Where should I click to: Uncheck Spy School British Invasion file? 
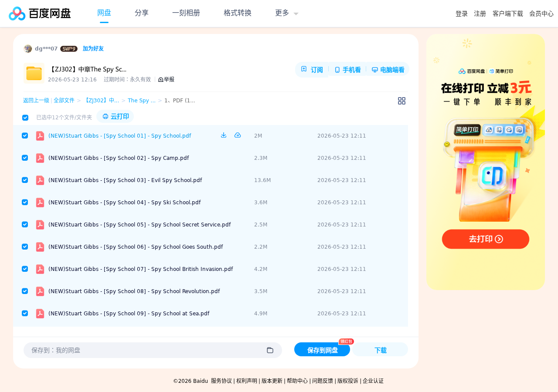[25, 269]
